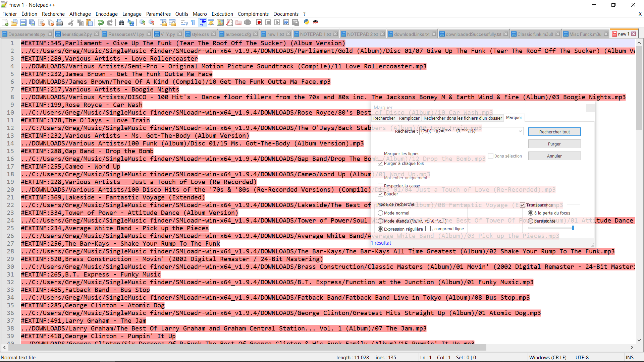This screenshot has height=362, width=644.
Task: Select the persistante transparency radio
Action: click(x=531, y=221)
